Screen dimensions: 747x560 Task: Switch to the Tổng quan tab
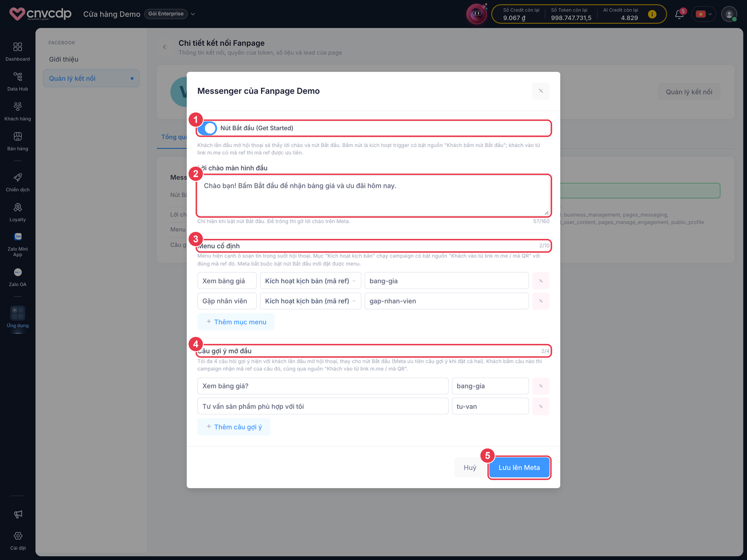173,137
